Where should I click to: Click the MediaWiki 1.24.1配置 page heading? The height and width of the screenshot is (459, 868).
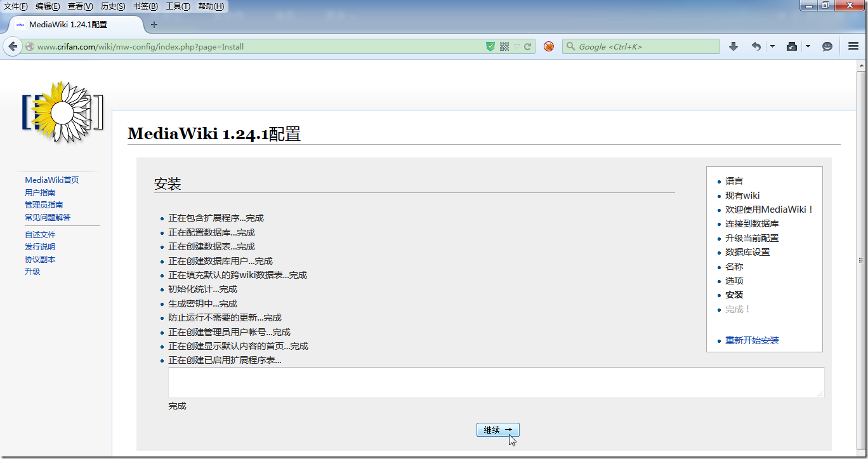click(x=214, y=134)
